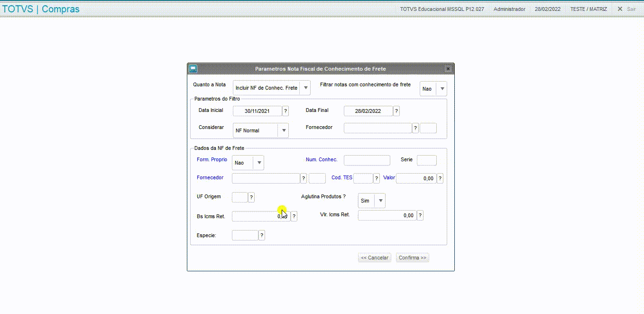Image resolution: width=644 pixels, height=314 pixels.
Task: Expand the Aglutina Produtos dropdown
Action: [372, 201]
